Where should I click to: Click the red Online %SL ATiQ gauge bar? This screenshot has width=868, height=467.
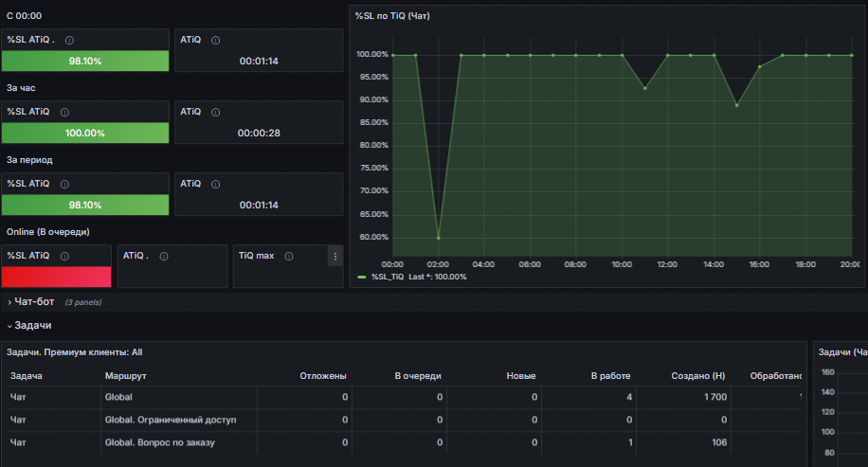click(57, 277)
